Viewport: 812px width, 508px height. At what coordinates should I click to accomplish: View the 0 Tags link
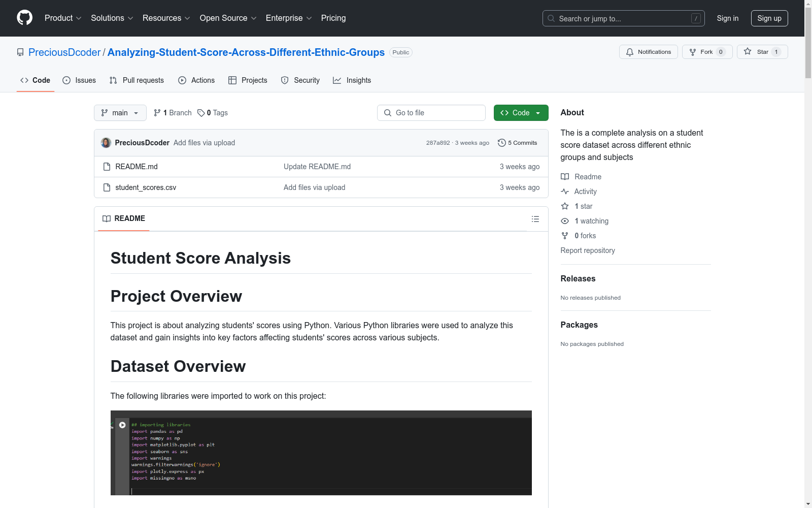coord(213,113)
